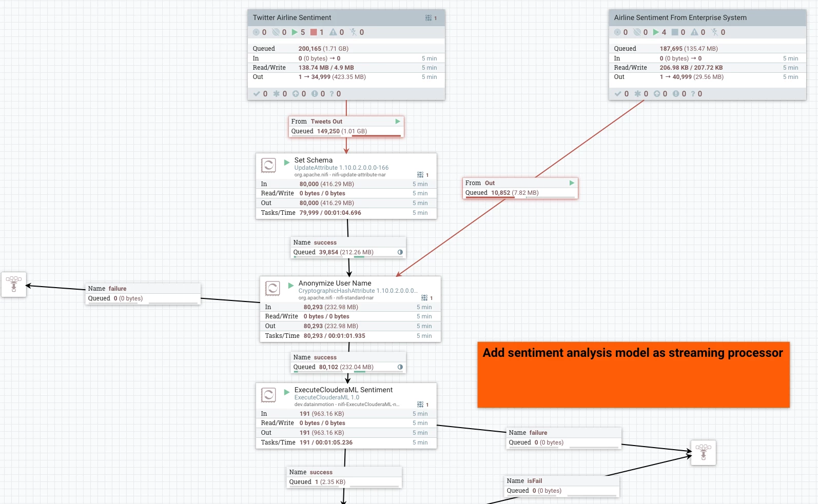Click the load-balance icon on the 39,854 queued connection
Image resolution: width=818 pixels, height=504 pixels.
tap(400, 252)
